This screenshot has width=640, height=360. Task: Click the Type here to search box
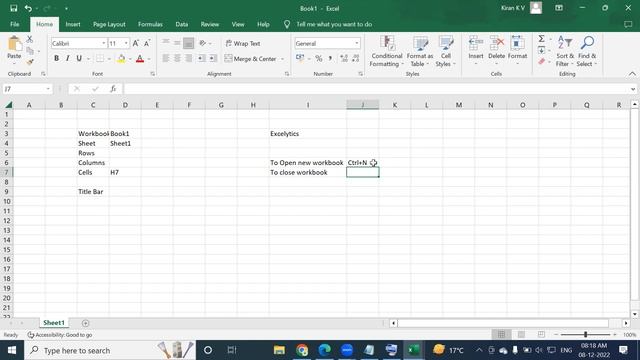coord(110,350)
